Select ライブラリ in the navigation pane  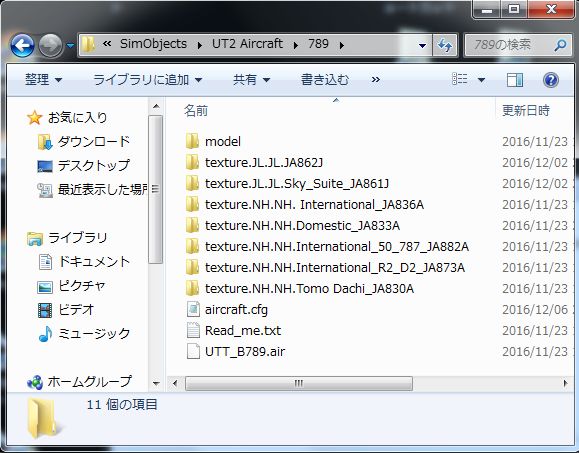(x=78, y=237)
